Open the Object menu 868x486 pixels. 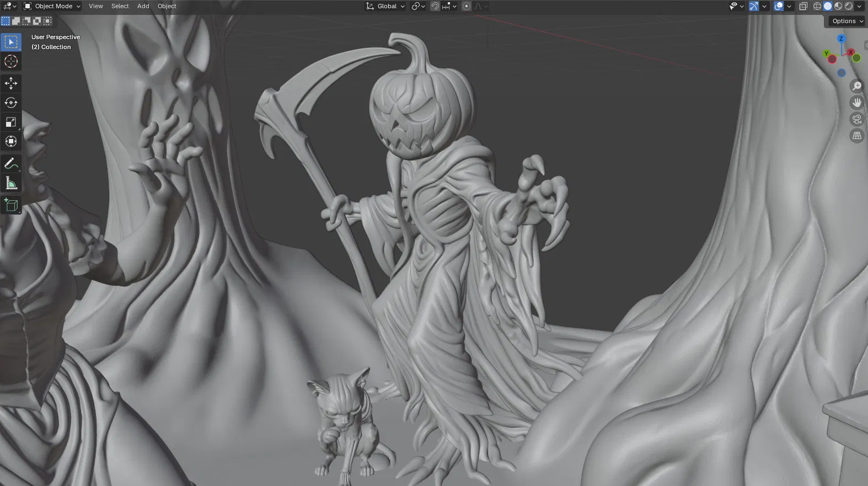coord(167,6)
